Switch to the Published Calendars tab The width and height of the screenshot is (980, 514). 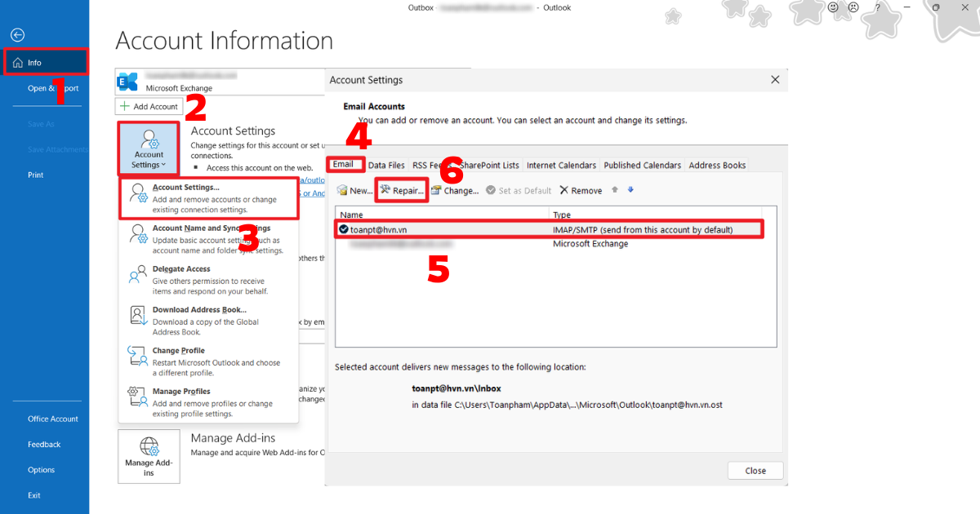pos(642,165)
